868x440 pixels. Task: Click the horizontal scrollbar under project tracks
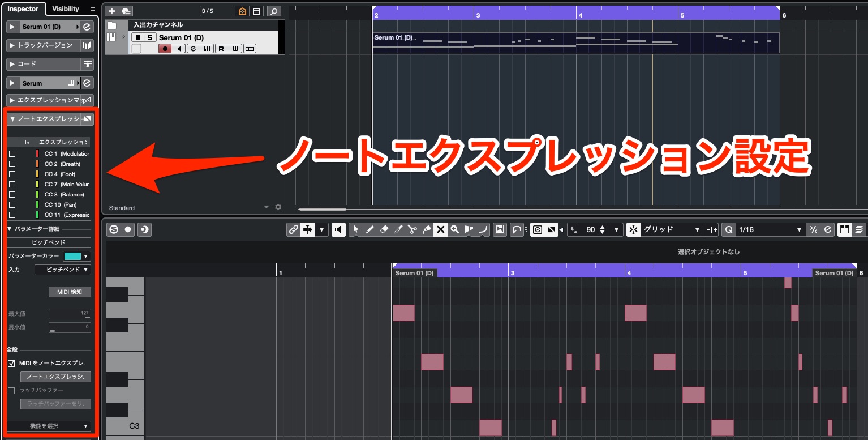point(323,209)
